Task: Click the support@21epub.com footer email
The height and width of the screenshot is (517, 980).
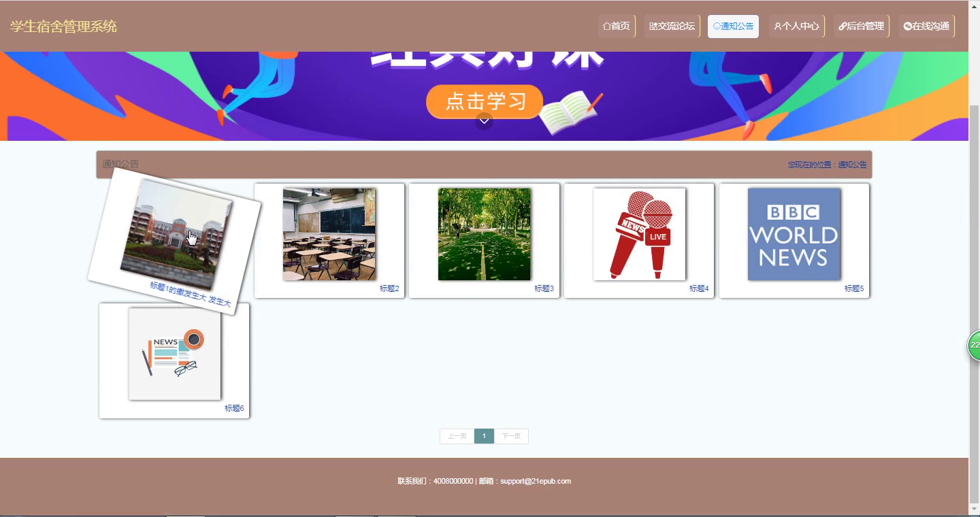Action: click(x=536, y=481)
